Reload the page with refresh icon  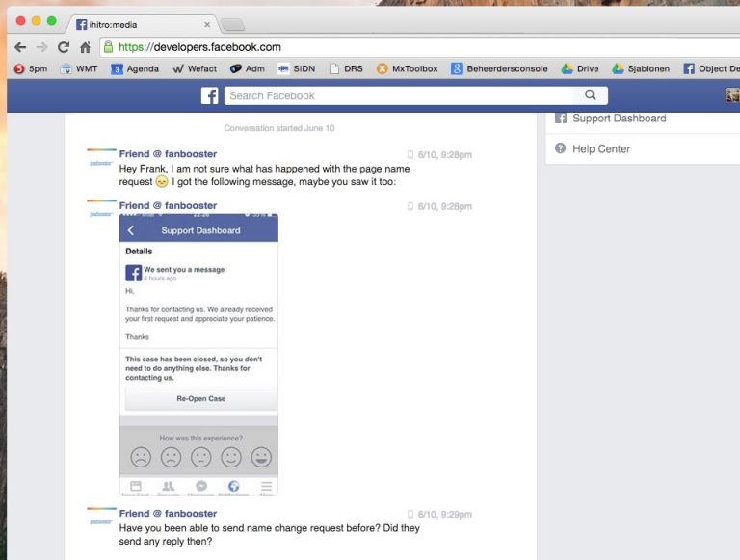(x=64, y=46)
